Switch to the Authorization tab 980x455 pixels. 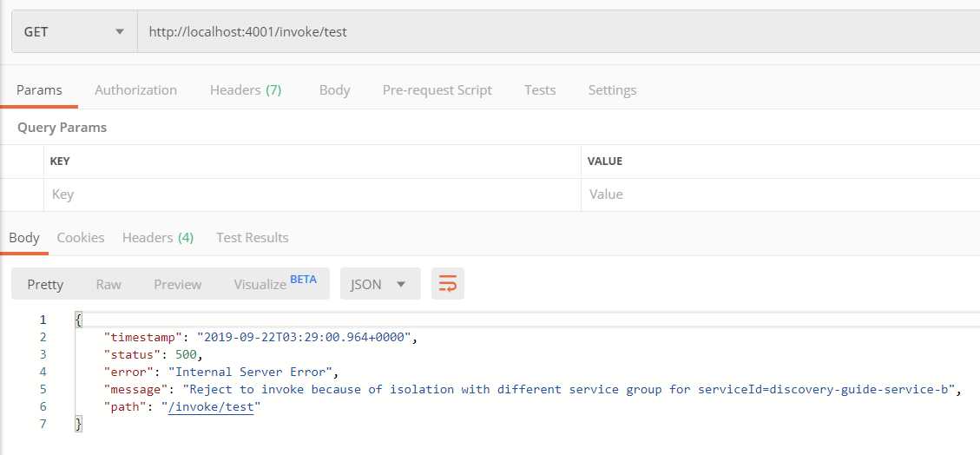[135, 90]
